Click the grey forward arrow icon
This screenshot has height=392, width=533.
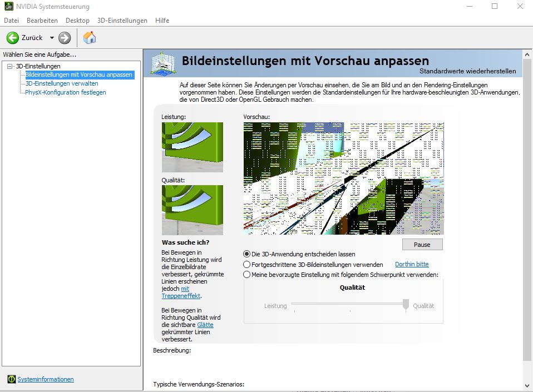coord(65,38)
